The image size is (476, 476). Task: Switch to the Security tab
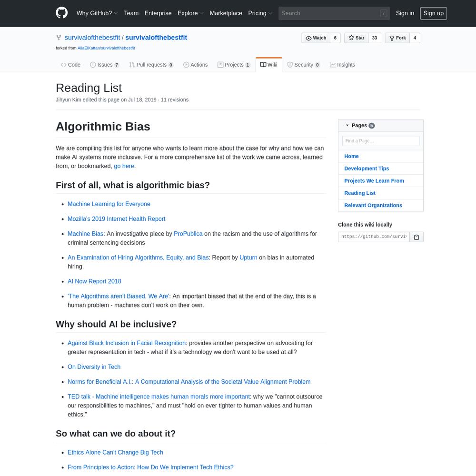pos(303,65)
